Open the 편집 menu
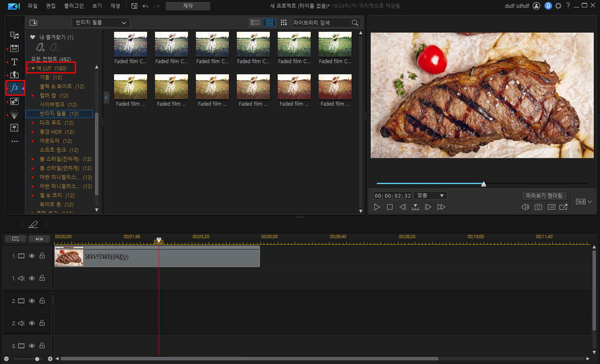 pyautogui.click(x=51, y=6)
